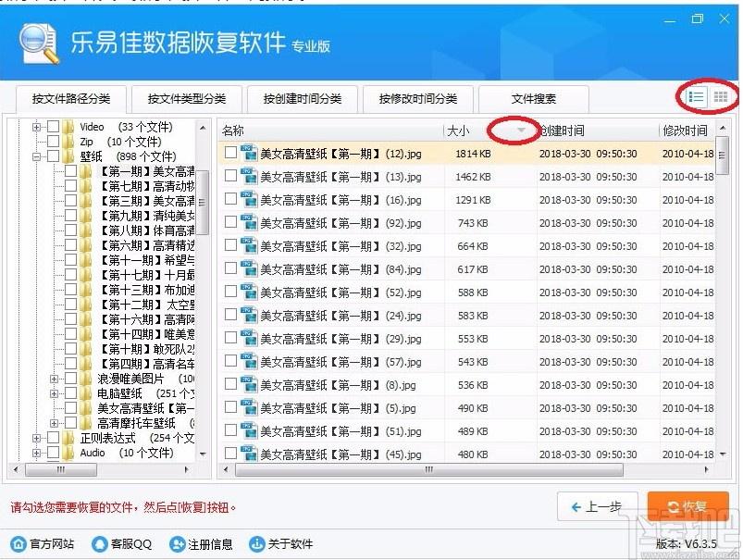The height and width of the screenshot is (560, 743).
Task: Click folder icon of 正则表达式
Action: [x=68, y=438]
